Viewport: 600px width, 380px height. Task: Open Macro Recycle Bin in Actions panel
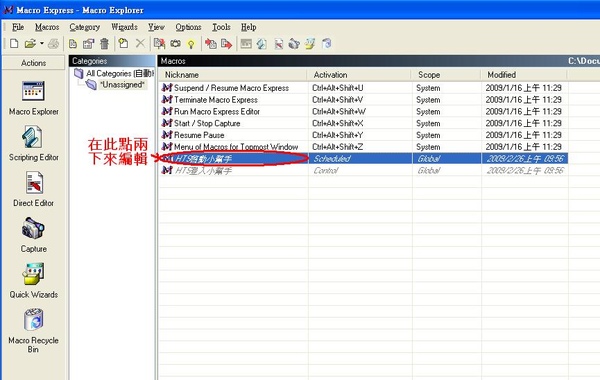(x=34, y=331)
